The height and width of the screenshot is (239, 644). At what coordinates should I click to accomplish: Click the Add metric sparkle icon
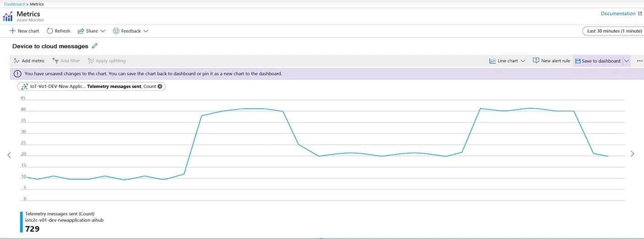pos(17,61)
